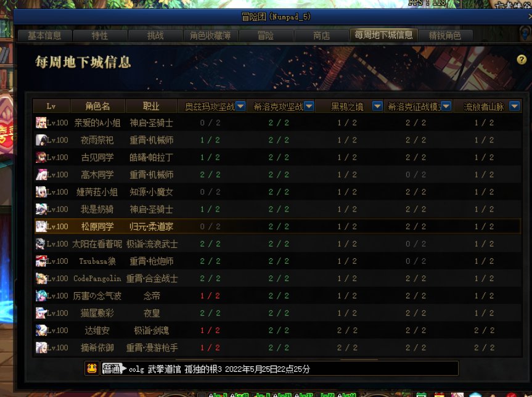Open dropdown for 奥兹玛攻坚战 column
Viewport: 532px width, 397px height.
tap(240, 107)
